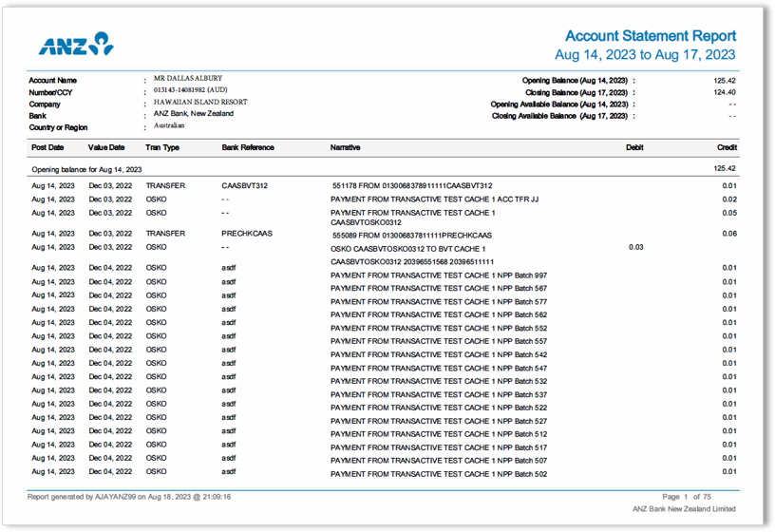
Task: Click the Debit column header
Action: [634, 148]
